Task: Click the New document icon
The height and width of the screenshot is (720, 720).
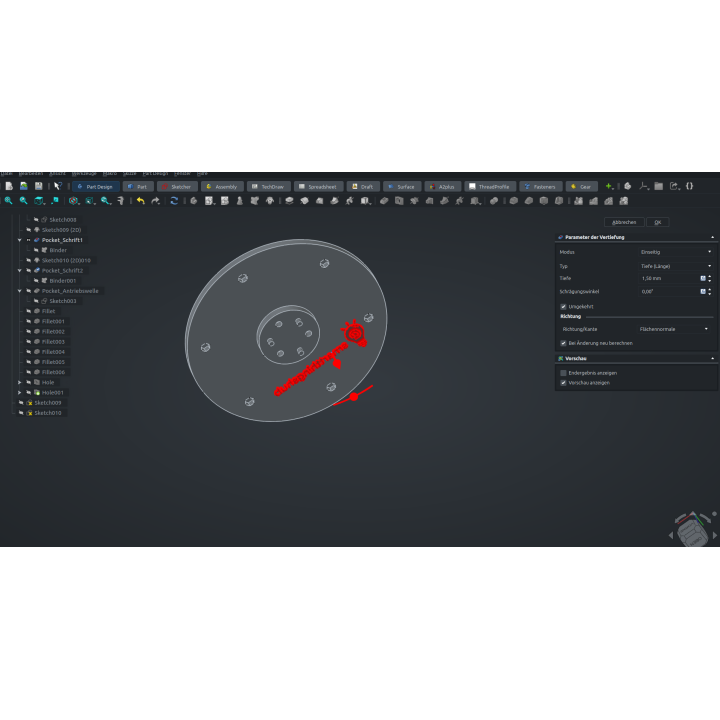Action: click(x=9, y=186)
